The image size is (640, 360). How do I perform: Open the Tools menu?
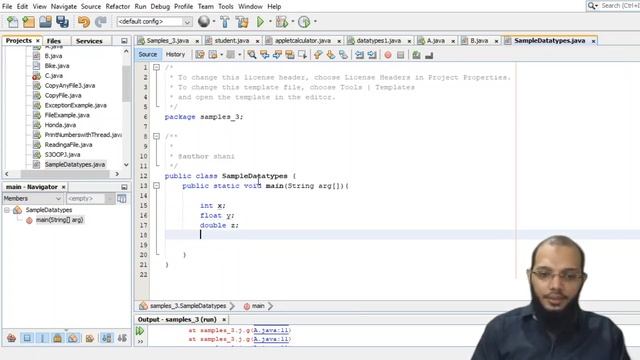point(226,7)
